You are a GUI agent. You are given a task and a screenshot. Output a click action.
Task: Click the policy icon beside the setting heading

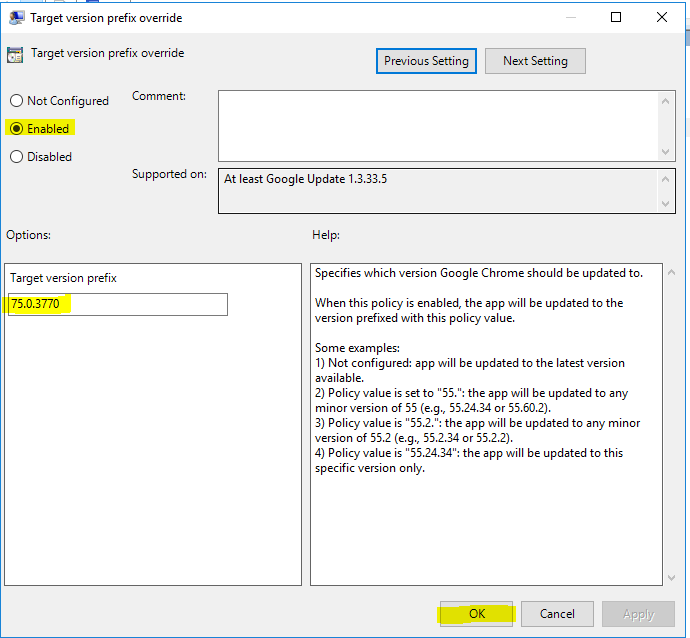point(15,55)
